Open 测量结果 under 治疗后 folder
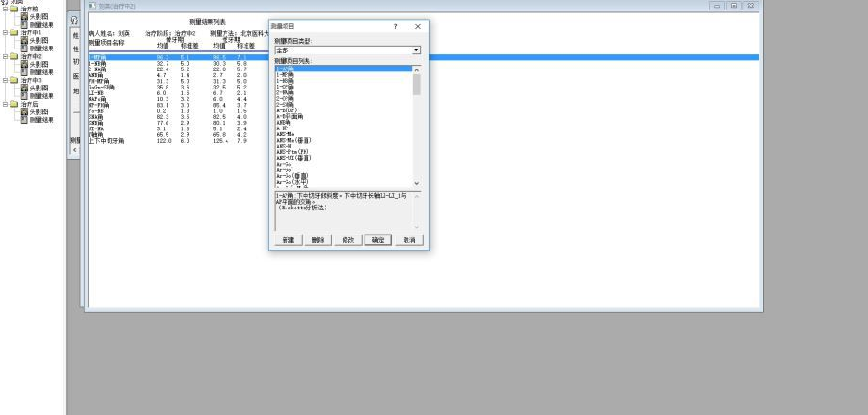This screenshot has width=868, height=415. [x=40, y=120]
